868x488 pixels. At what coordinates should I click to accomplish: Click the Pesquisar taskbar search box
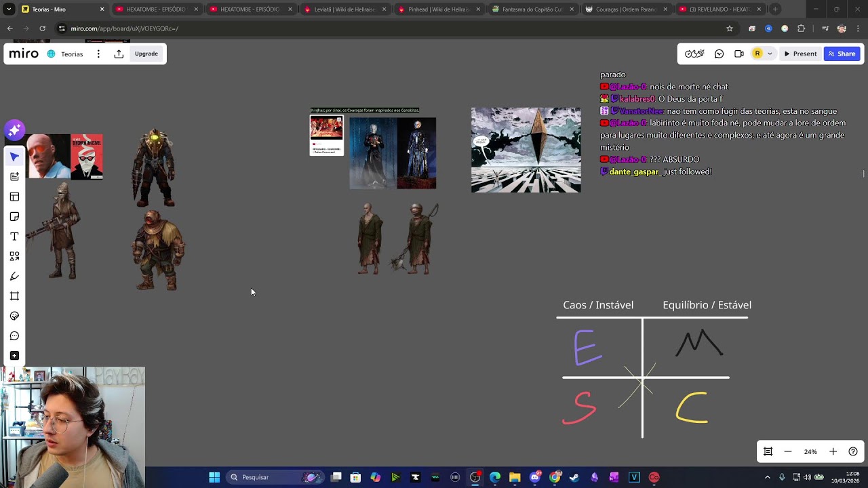click(x=275, y=477)
